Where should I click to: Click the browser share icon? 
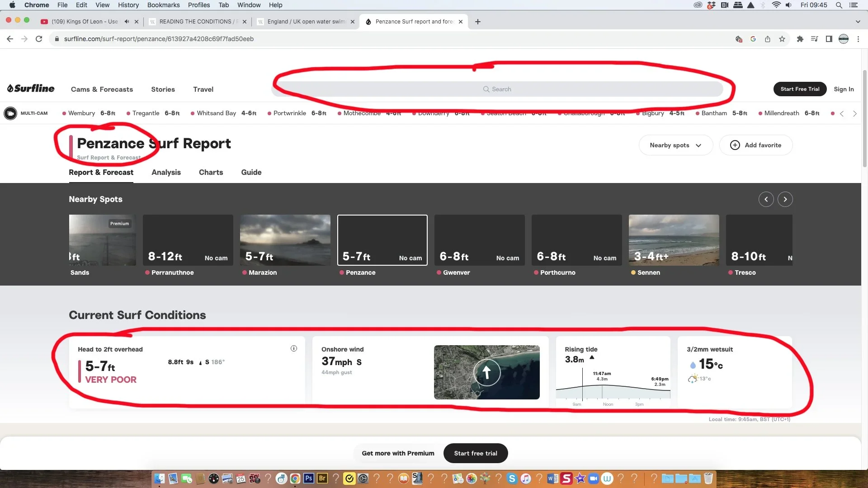click(x=768, y=39)
